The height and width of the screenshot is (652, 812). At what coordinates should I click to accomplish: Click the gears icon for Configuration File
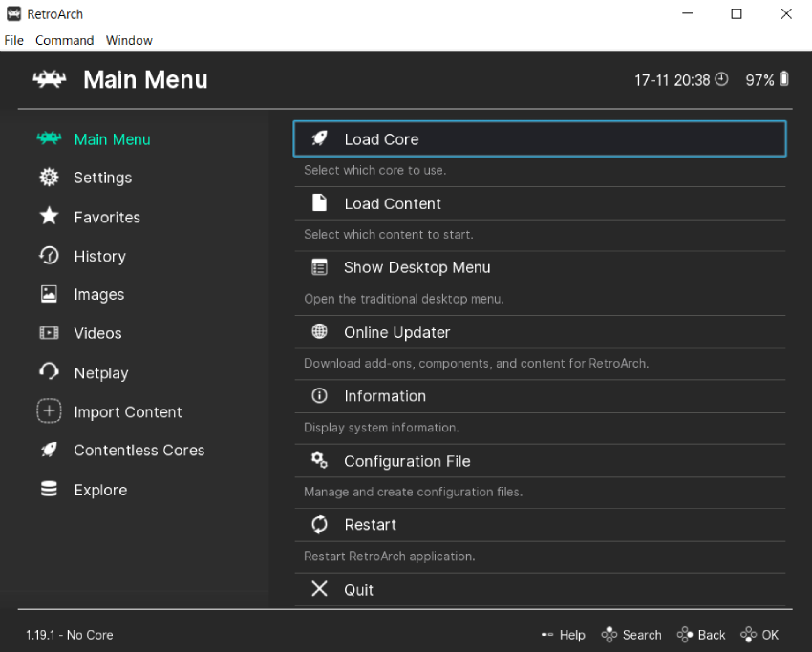[320, 460]
